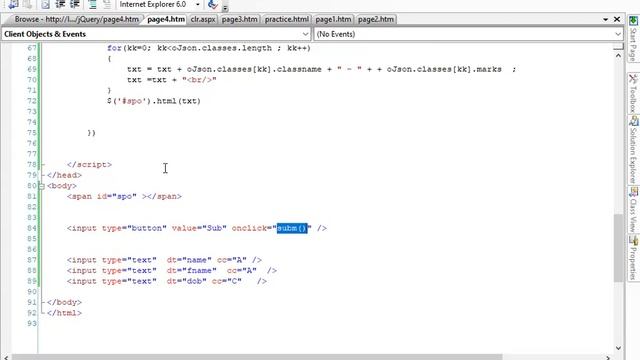Click the highlighted subm() text on line 84
This screenshot has width=640, height=360.
pos(292,228)
